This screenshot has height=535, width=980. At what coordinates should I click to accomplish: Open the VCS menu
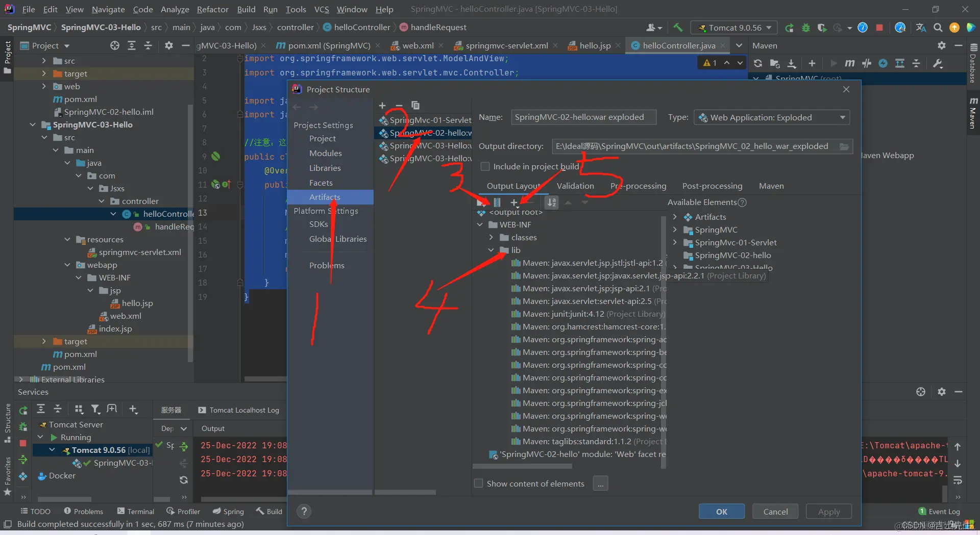(322, 9)
